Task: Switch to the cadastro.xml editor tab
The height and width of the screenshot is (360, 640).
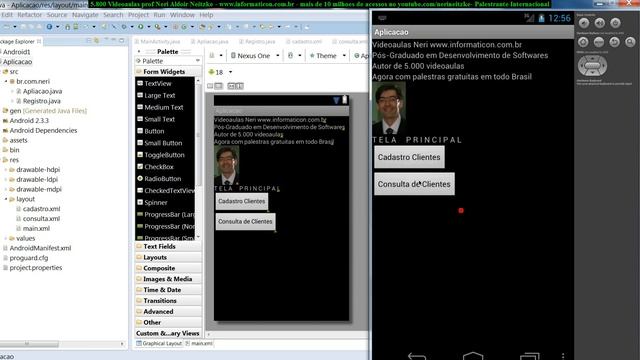Action: tap(304, 42)
